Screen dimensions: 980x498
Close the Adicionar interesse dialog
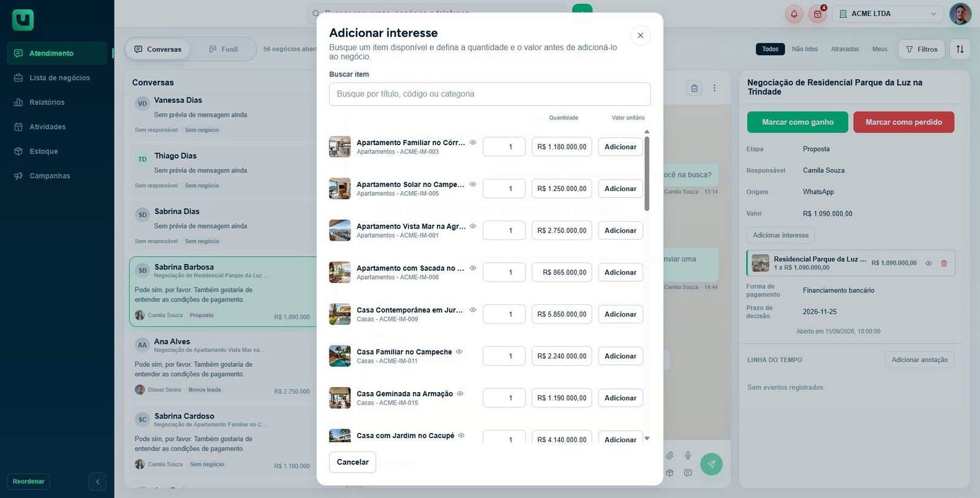pos(640,36)
